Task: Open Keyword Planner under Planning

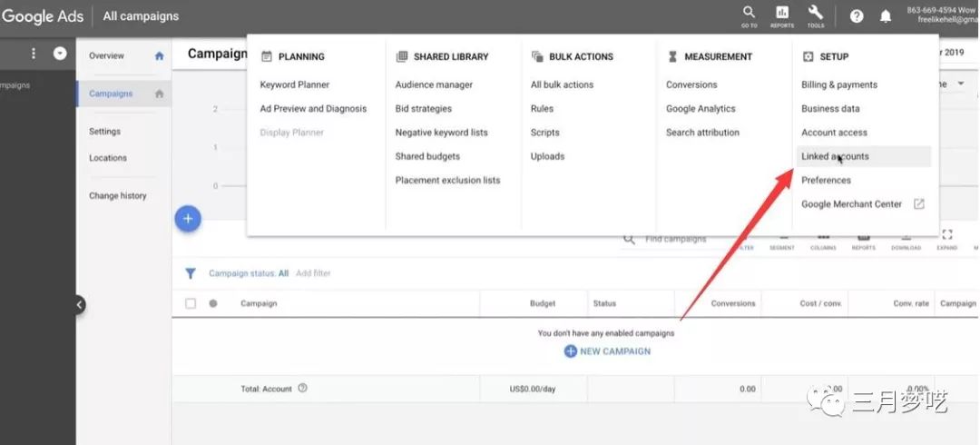Action: point(294,84)
